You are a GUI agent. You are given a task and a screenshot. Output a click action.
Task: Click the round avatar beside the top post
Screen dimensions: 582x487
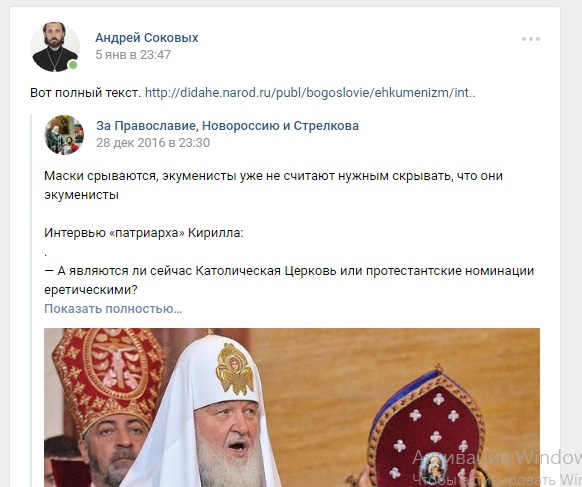point(55,47)
